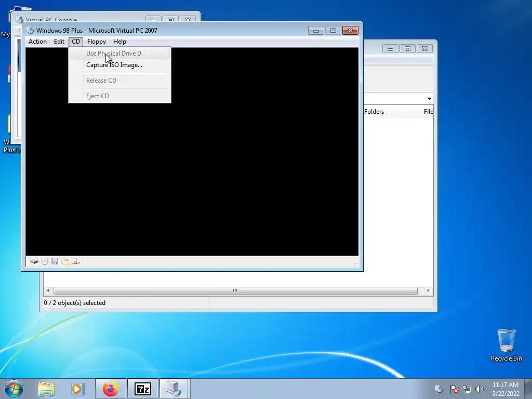Open the Action menu

[37, 42]
